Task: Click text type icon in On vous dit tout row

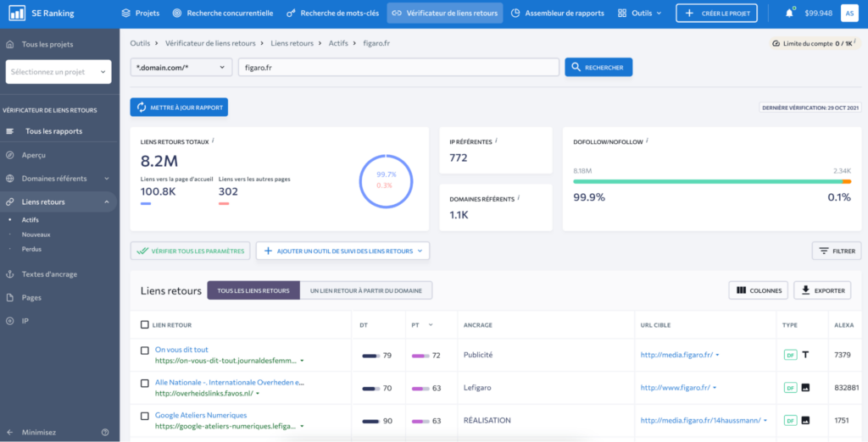Action: coord(805,355)
